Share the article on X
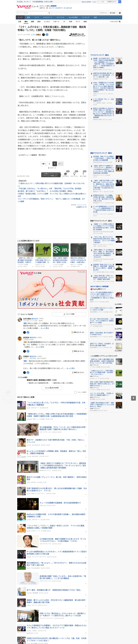 pos(44,35)
